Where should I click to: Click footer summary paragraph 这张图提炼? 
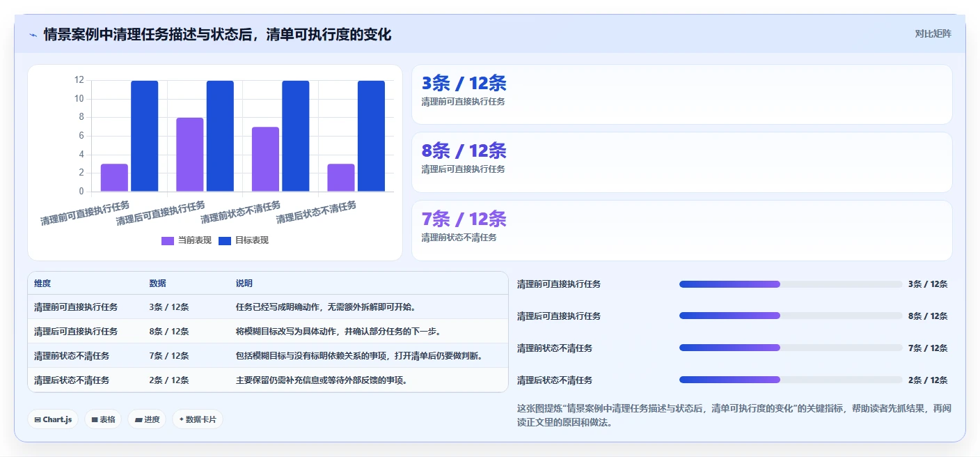point(734,415)
